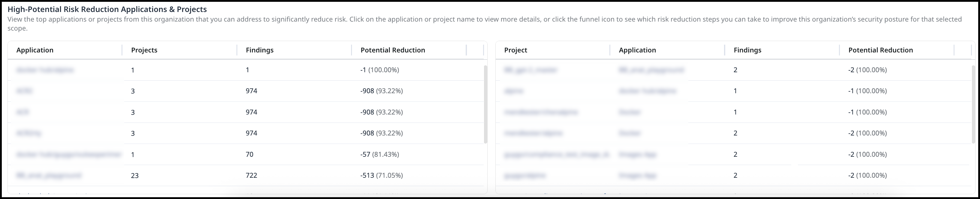Image resolution: width=980 pixels, height=199 pixels.
Task: Open the application name with 722 findings
Action: click(49, 175)
